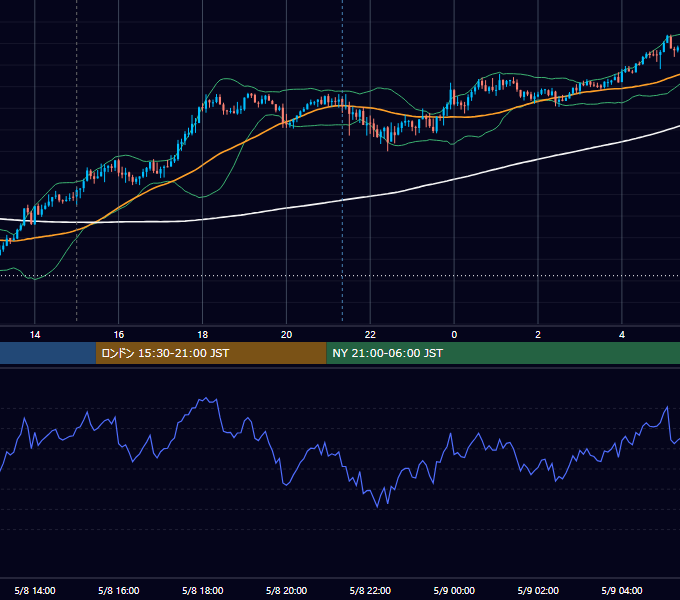Click the blue session bar before ロンドン
The height and width of the screenshot is (600, 680).
click(48, 353)
